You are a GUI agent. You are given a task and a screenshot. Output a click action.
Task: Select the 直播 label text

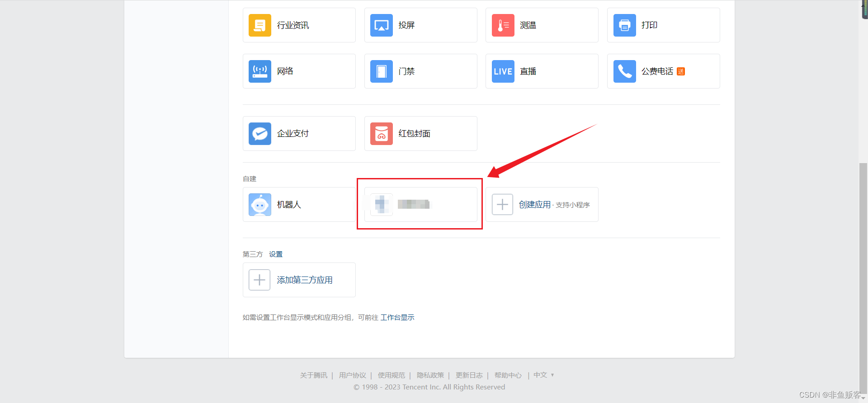coord(528,71)
